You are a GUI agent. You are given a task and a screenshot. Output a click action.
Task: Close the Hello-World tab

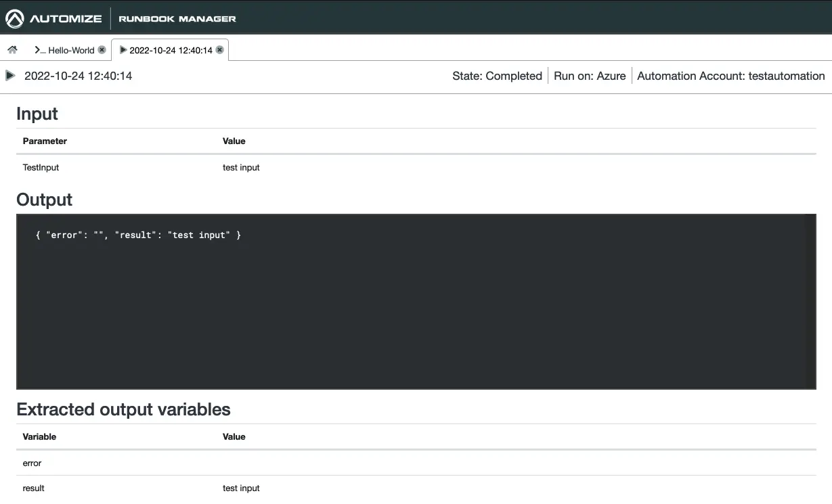click(x=102, y=50)
